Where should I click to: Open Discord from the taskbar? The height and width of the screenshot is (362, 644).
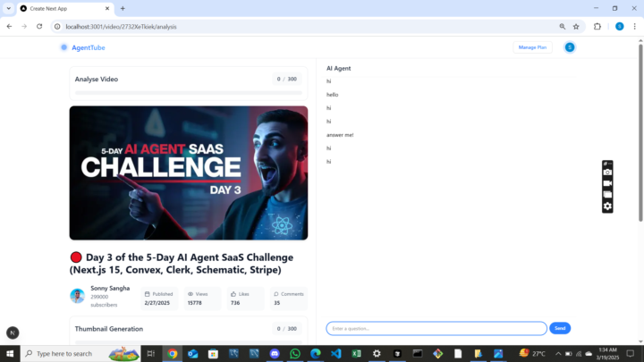[275, 353]
